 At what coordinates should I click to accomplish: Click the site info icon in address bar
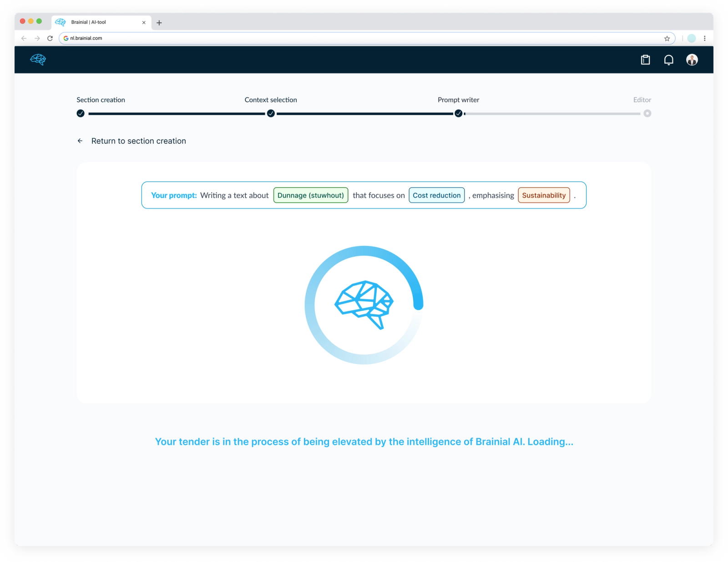pyautogui.click(x=66, y=38)
